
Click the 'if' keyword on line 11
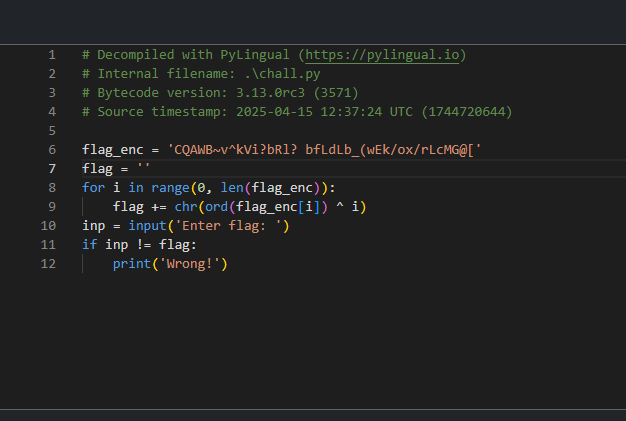(90, 245)
